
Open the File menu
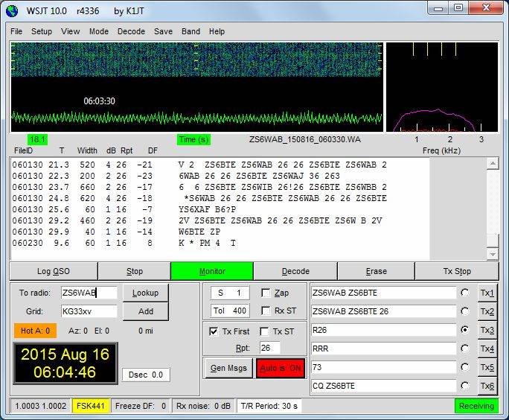16,31
